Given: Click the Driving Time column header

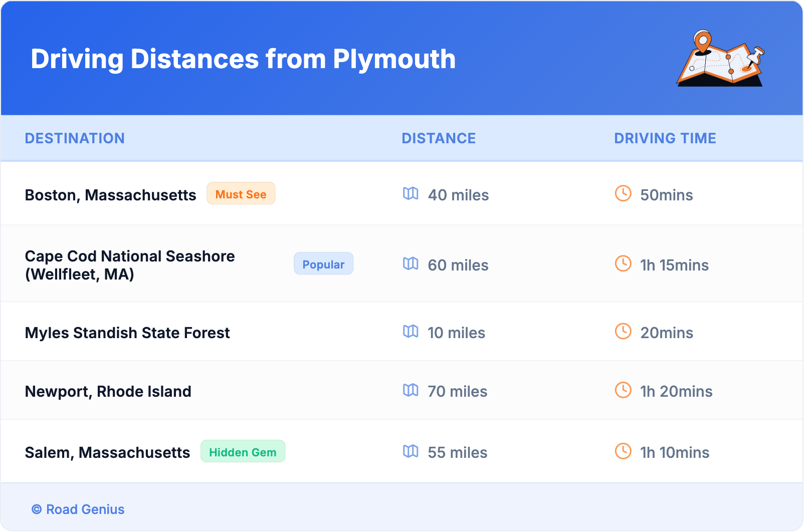Looking at the screenshot, I should (x=665, y=138).
